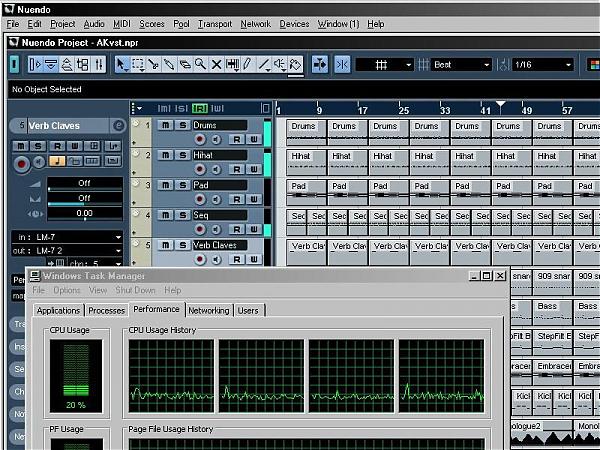Open channel settings 'e' button for Verb Claves
This screenshot has height=450, width=600.
(118, 126)
